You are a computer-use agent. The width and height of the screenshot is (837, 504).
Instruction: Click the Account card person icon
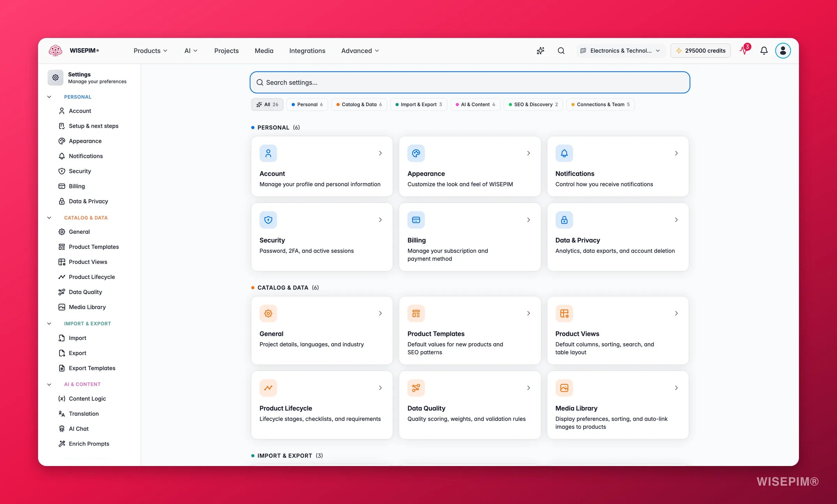(x=268, y=153)
